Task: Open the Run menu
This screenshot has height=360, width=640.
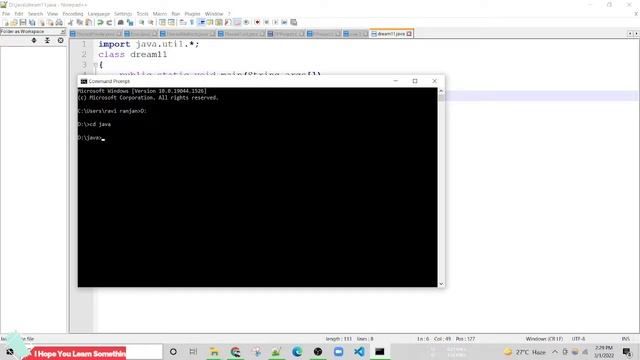Action: [176, 14]
